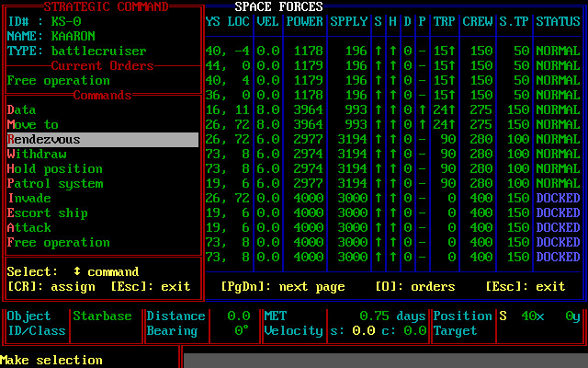Viewport: 588px width, 368px height.
Task: Select the Data command
Action: pyautogui.click(x=22, y=110)
